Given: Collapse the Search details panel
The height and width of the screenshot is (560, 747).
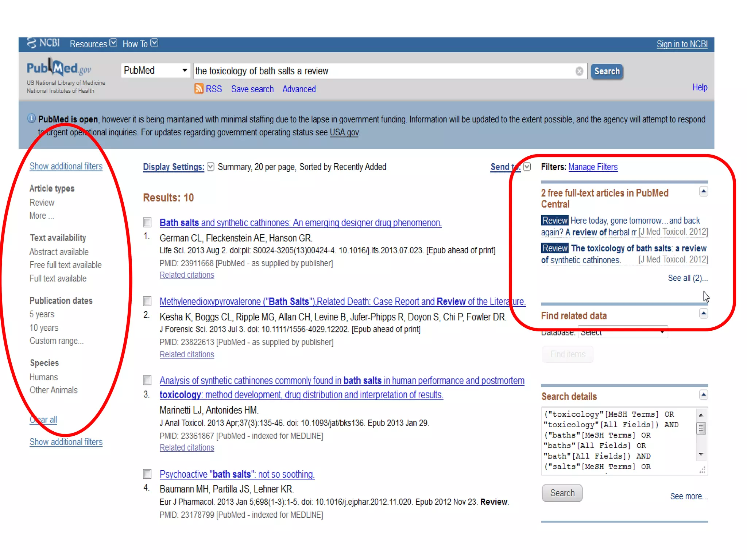Looking at the screenshot, I should [703, 394].
